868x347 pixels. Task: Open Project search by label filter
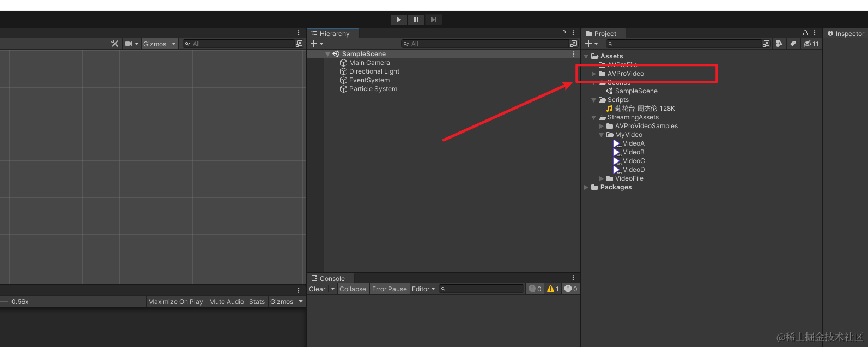(793, 44)
